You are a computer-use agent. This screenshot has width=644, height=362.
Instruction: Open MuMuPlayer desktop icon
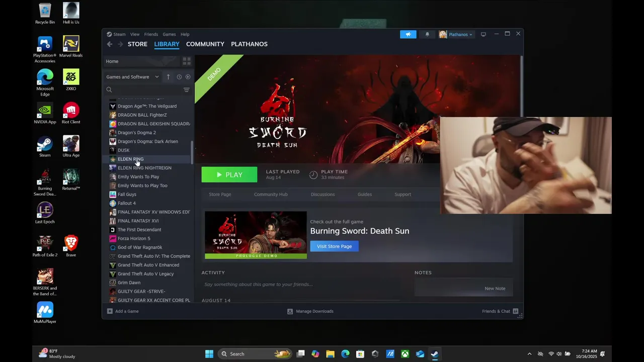(x=45, y=313)
